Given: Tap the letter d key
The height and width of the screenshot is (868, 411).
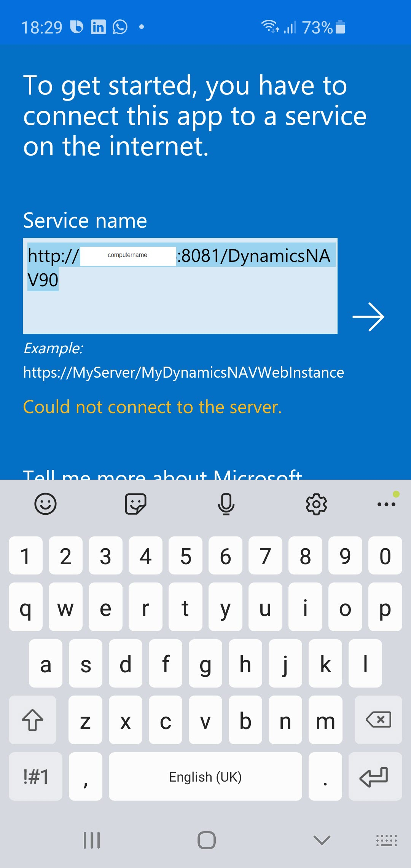Looking at the screenshot, I should coord(126,663).
